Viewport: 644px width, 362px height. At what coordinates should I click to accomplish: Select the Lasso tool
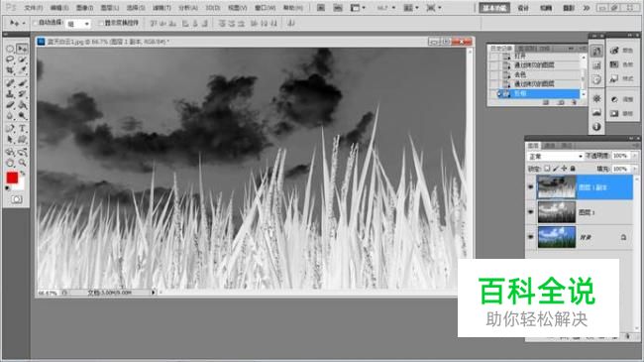pyautogui.click(x=10, y=60)
